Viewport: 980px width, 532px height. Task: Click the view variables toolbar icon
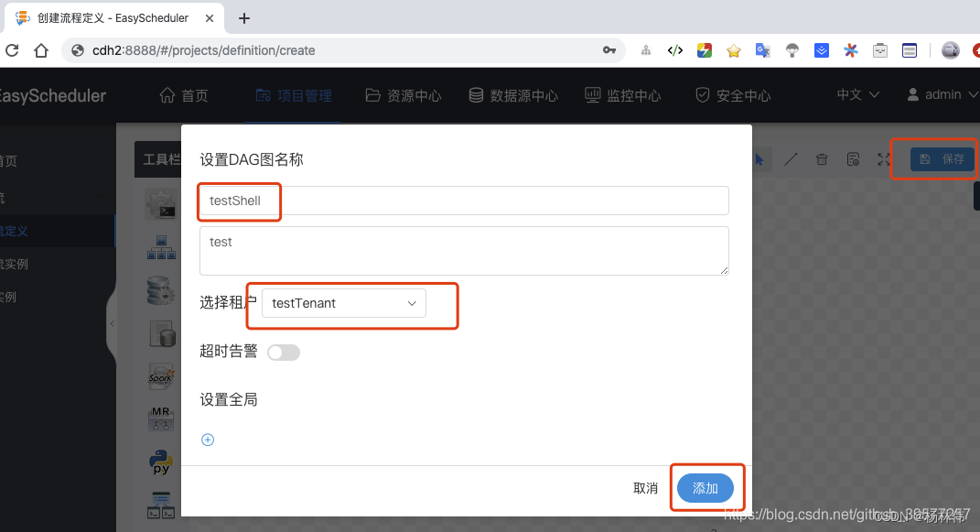[x=853, y=159]
